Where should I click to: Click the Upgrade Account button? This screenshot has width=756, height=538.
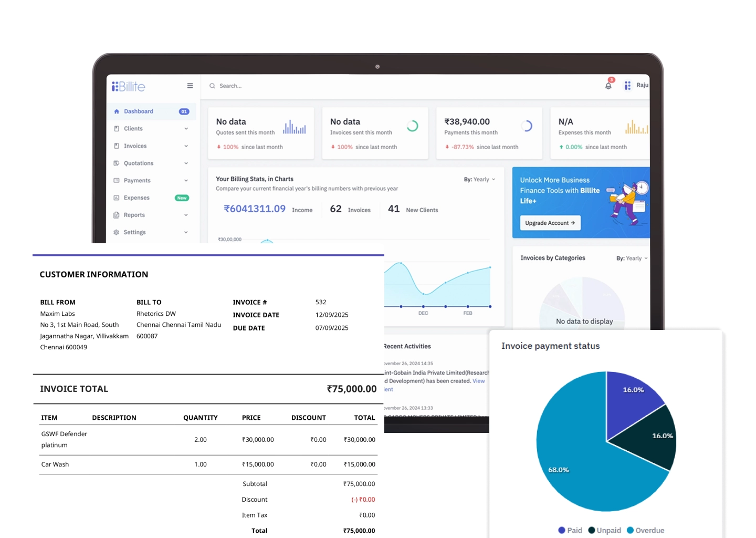pyautogui.click(x=550, y=223)
